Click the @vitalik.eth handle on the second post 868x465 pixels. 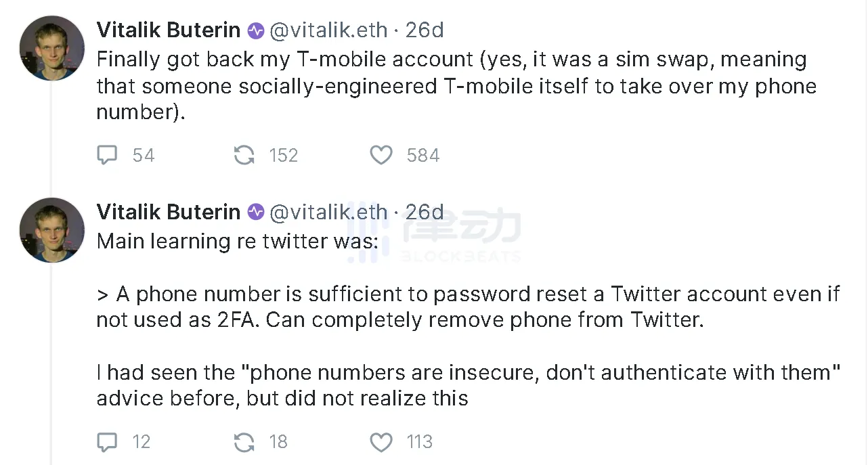pos(328,212)
